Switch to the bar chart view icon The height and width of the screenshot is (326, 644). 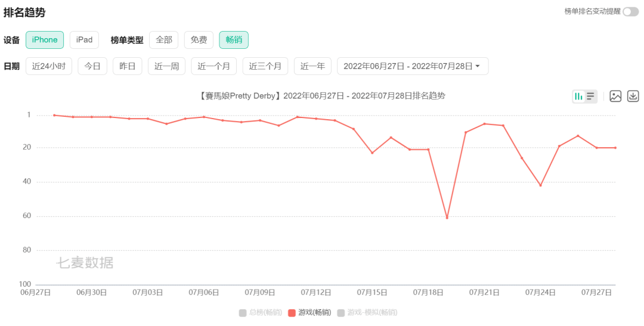tap(578, 97)
